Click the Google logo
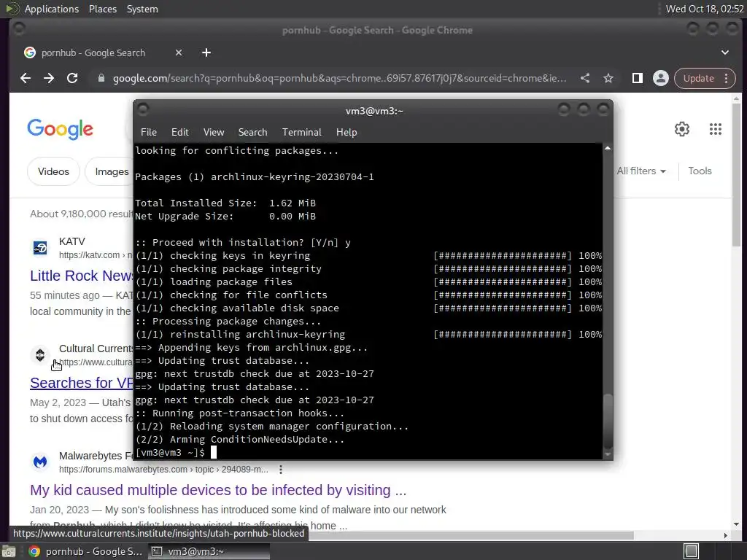Screen dimensions: 747x560 click(x=60, y=129)
